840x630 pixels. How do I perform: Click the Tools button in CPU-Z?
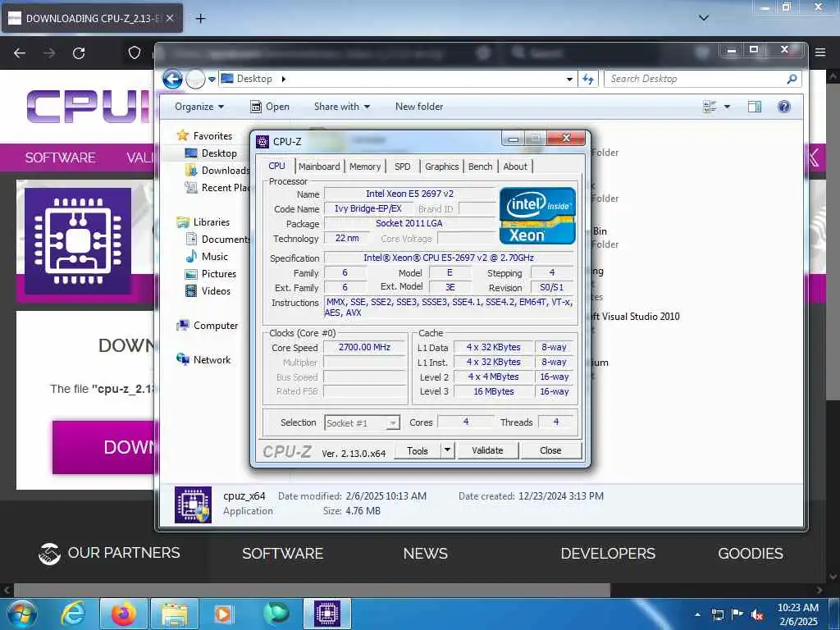(x=418, y=450)
